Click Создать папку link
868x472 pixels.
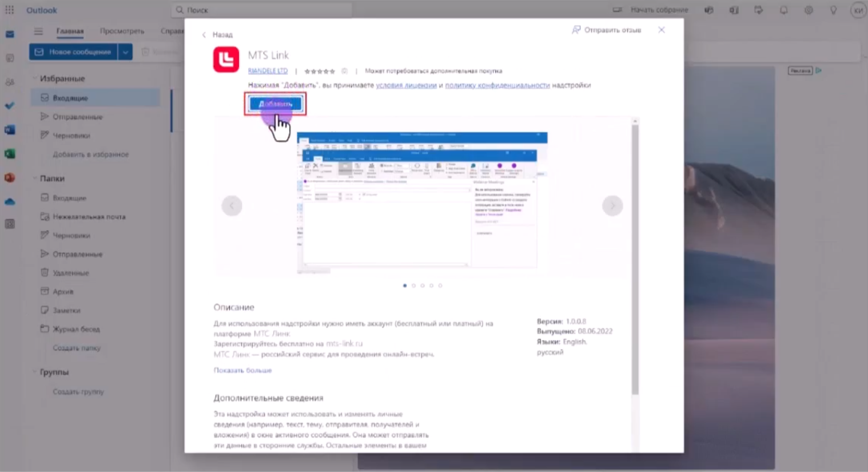[77, 348]
